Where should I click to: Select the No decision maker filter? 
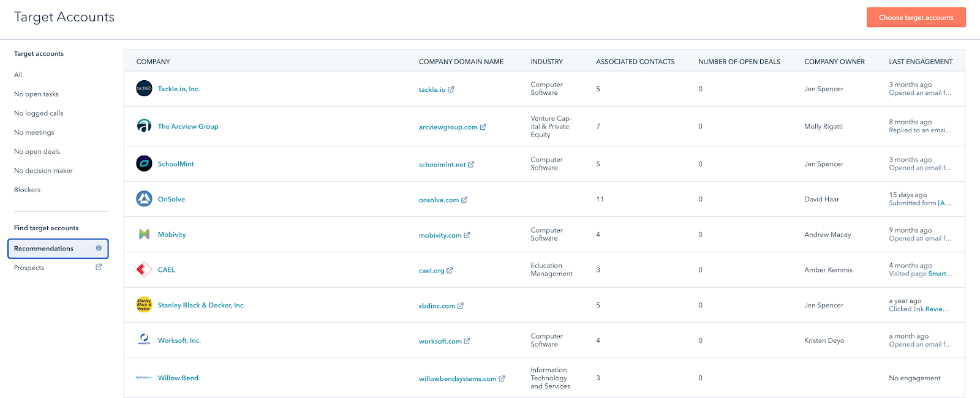(x=43, y=170)
